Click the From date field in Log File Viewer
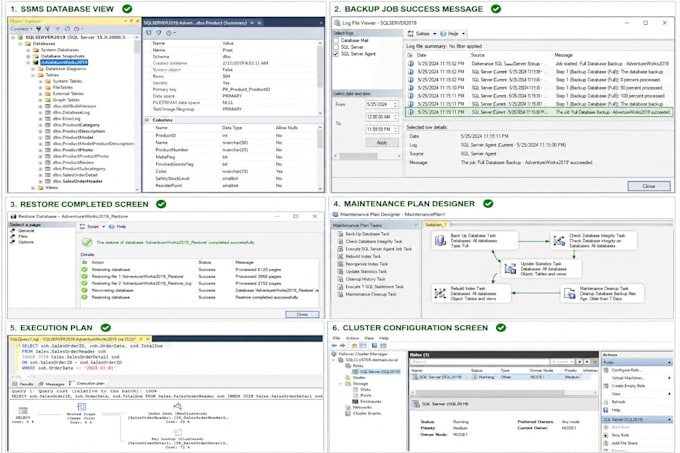Viewport: 680px width, 453px height. [382, 104]
